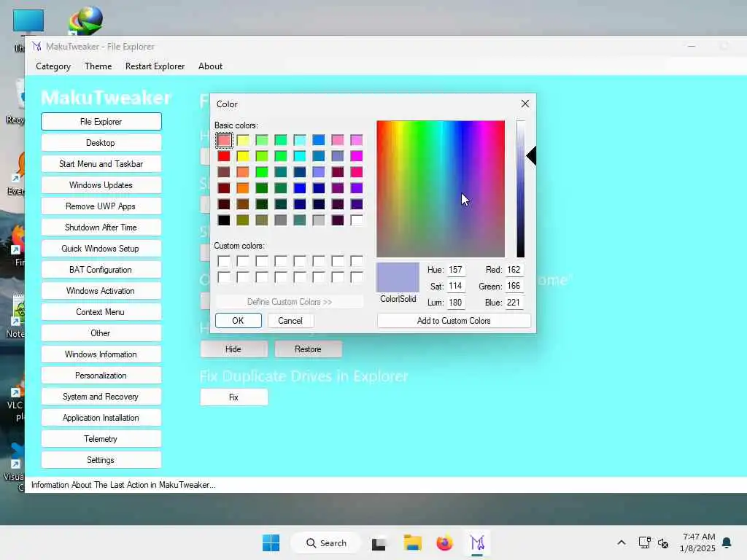Select the black basic color swatch
Screen dimensions: 747x560
pos(224,220)
